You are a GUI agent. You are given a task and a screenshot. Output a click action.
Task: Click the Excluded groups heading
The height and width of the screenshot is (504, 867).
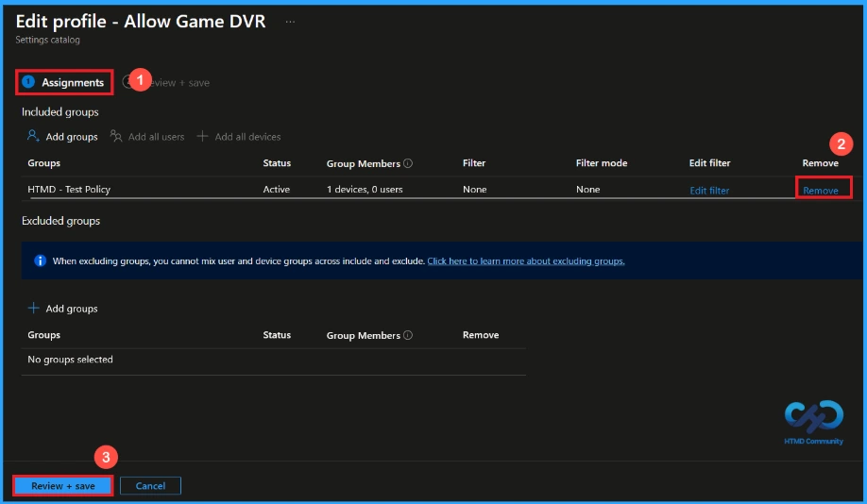(60, 221)
